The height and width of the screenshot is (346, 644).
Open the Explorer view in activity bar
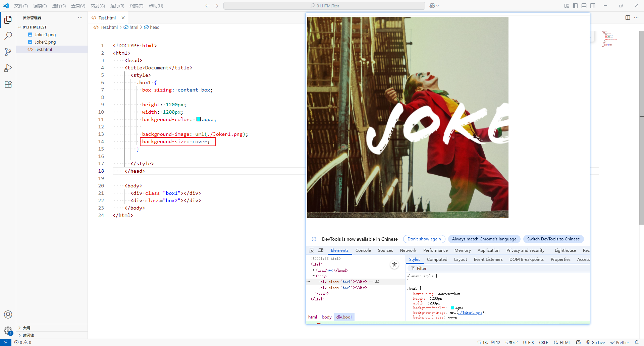pos(8,20)
